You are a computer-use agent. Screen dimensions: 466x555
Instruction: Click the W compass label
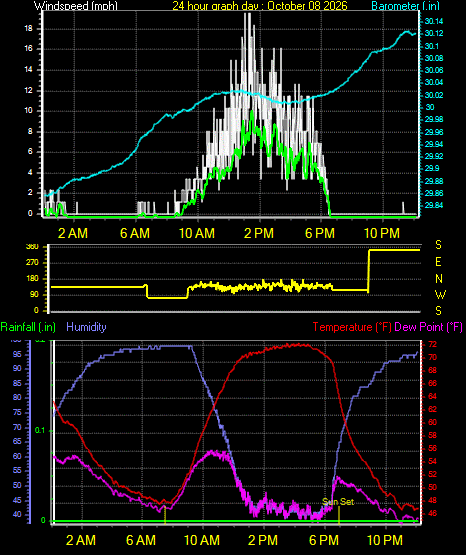(x=440, y=294)
